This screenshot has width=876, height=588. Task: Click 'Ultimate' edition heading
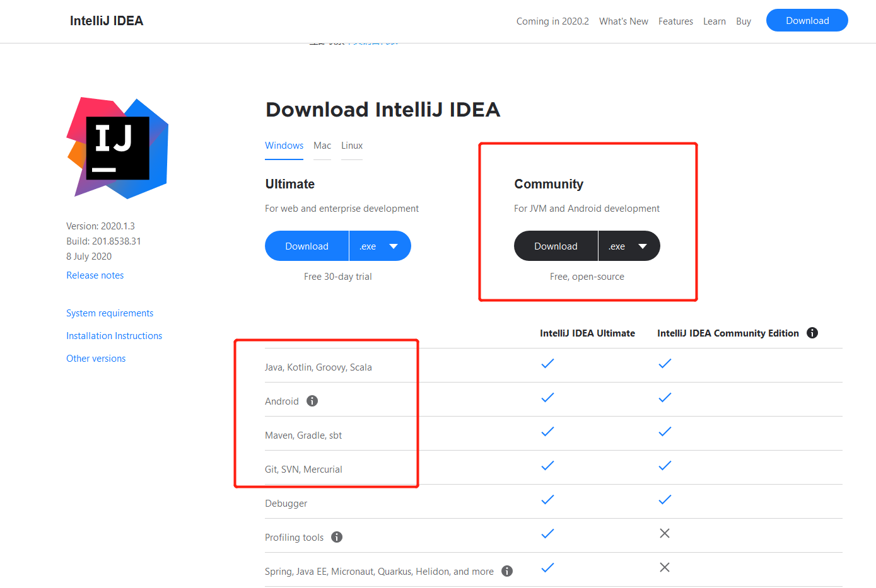[x=290, y=184]
